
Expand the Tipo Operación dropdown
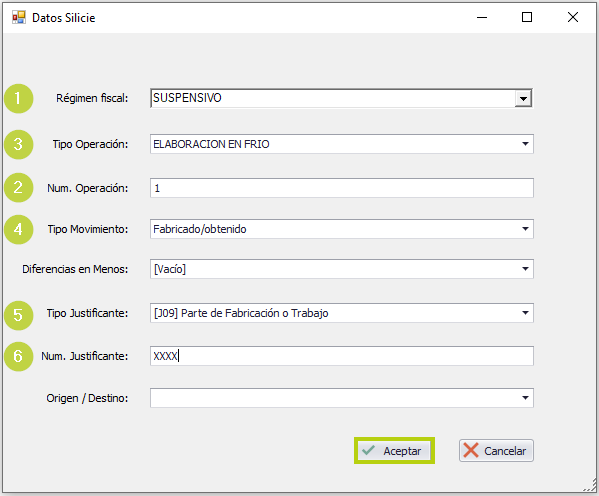(525, 144)
